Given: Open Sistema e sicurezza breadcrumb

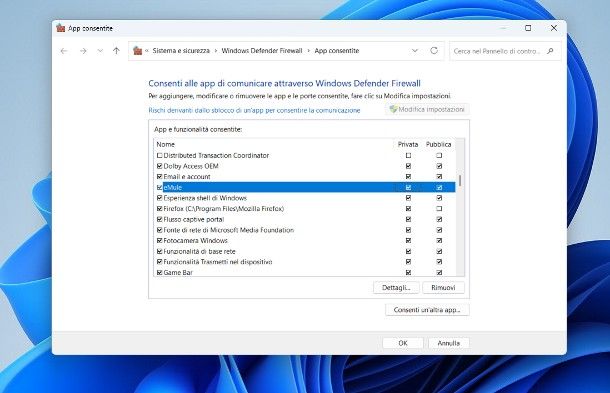Looking at the screenshot, I should coord(181,51).
